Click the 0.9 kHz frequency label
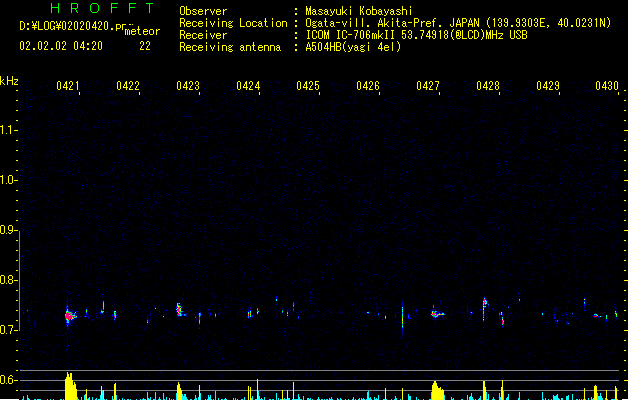This screenshot has height=400, width=629. (x=8, y=230)
